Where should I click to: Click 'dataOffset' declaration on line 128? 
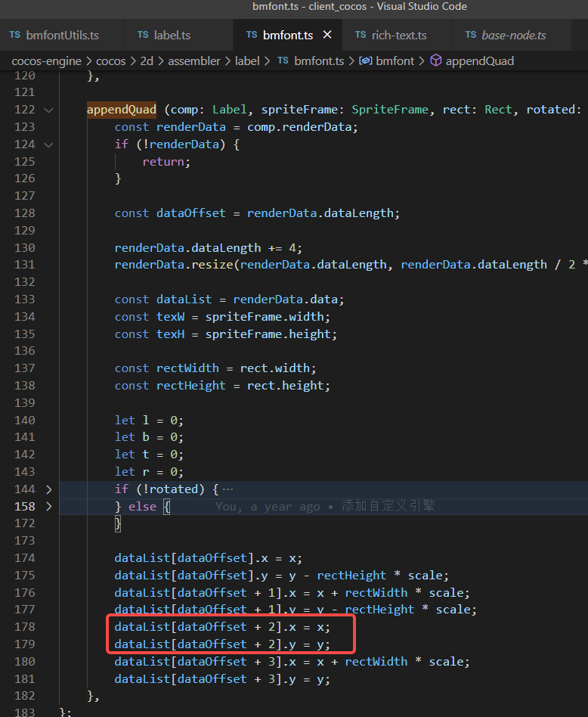pyautogui.click(x=191, y=213)
